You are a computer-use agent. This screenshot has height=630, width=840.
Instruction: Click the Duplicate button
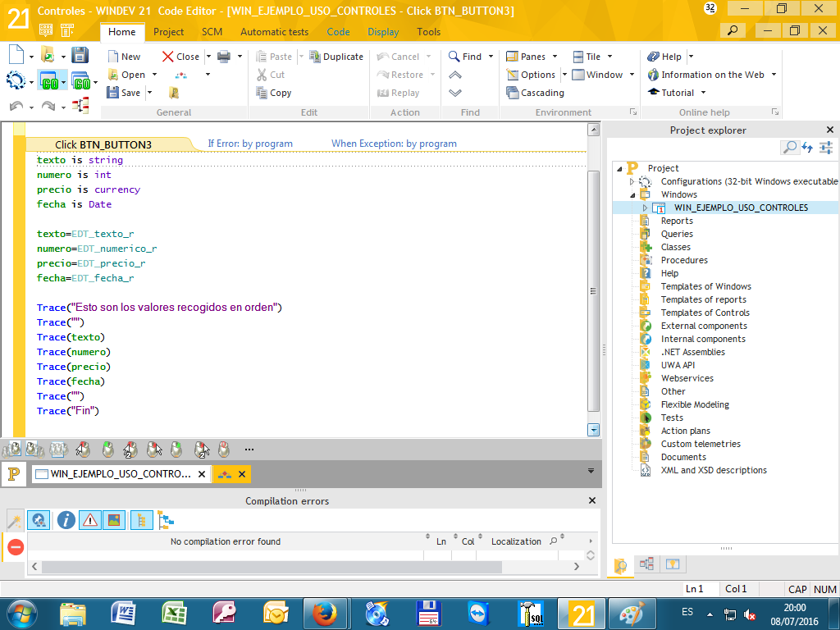(x=336, y=57)
